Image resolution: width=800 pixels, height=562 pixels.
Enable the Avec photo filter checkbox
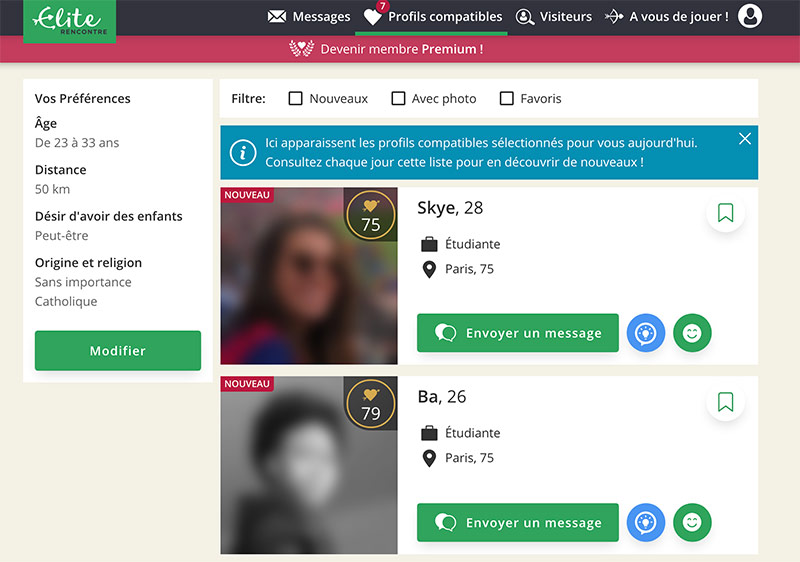[x=398, y=98]
